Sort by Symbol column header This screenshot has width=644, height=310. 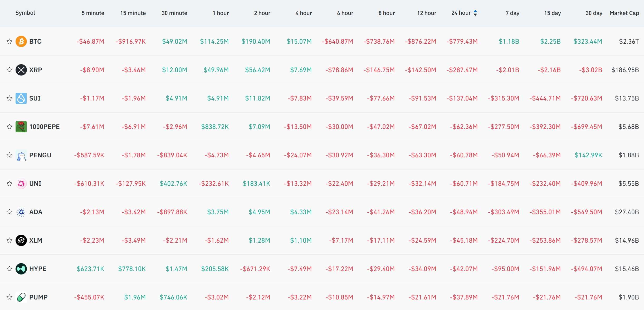pyautogui.click(x=25, y=13)
